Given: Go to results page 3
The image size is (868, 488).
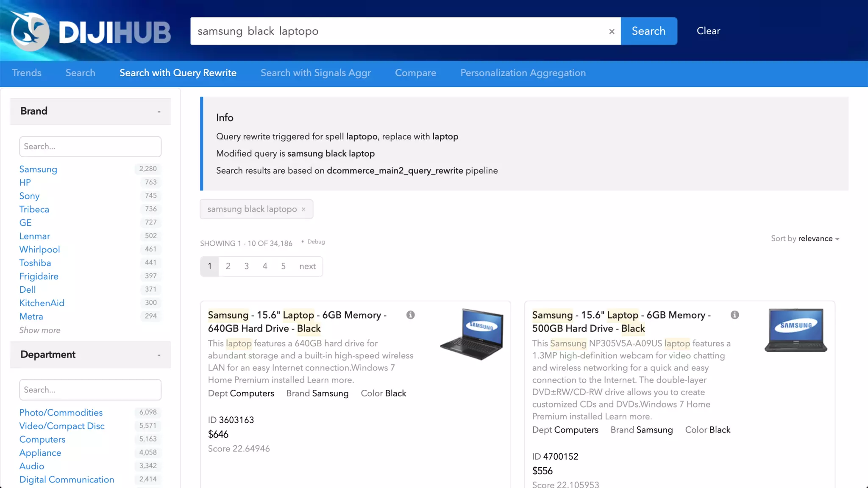Looking at the screenshot, I should [x=246, y=266].
